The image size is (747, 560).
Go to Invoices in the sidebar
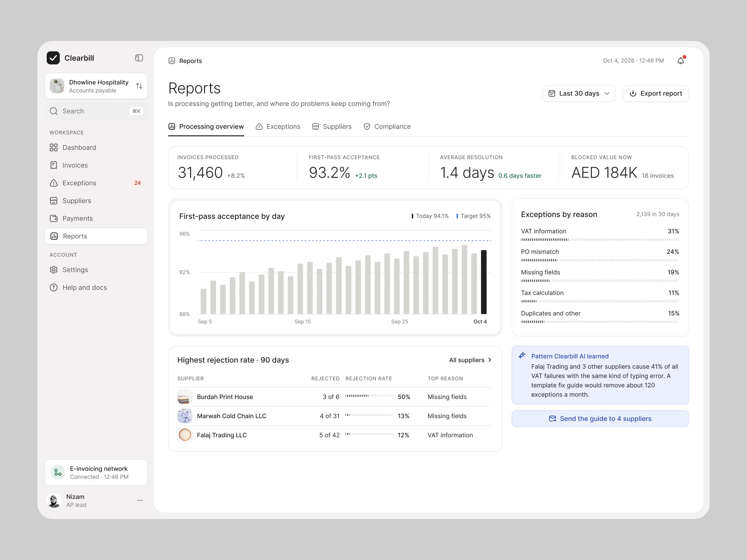[96, 165]
